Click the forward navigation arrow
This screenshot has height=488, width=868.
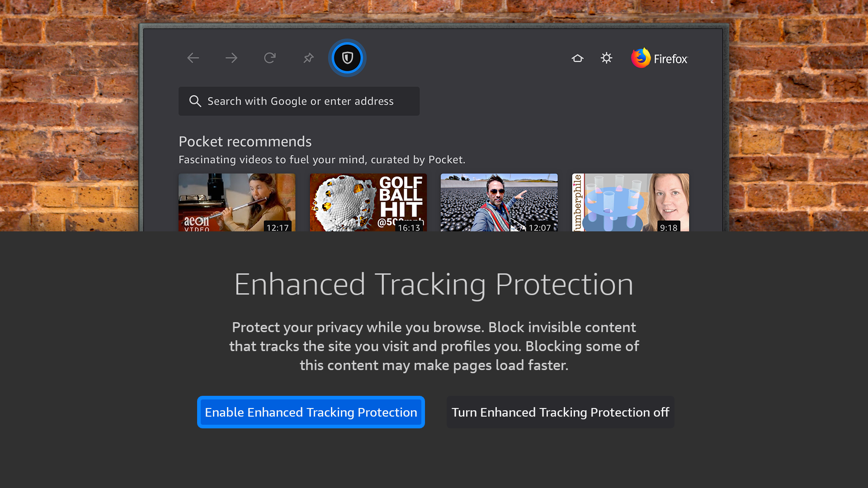point(231,58)
